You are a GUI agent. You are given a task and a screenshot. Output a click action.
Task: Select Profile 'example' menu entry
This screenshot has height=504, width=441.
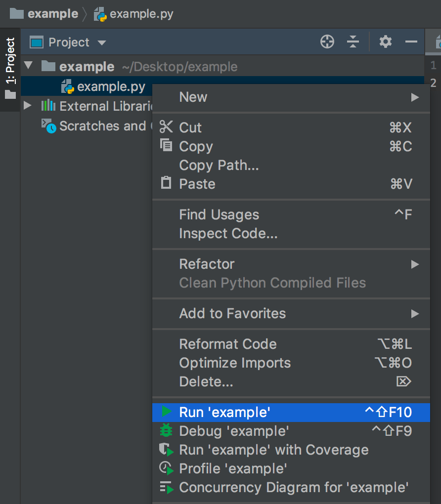(233, 468)
